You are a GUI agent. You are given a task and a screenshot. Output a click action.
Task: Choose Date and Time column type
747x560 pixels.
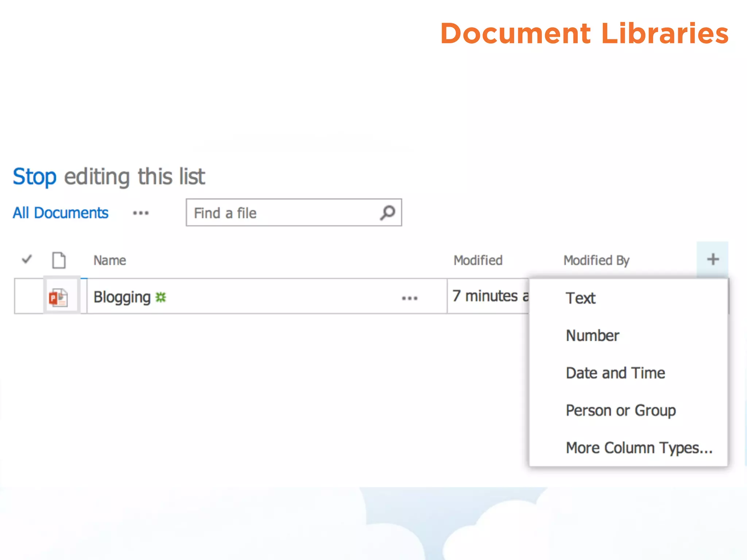(615, 373)
